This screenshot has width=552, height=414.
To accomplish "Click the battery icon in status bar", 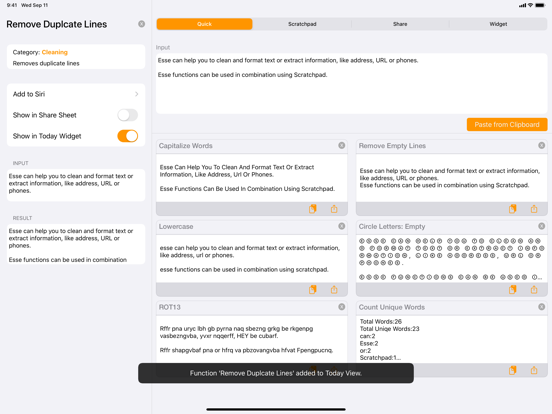I will tap(540, 5).
